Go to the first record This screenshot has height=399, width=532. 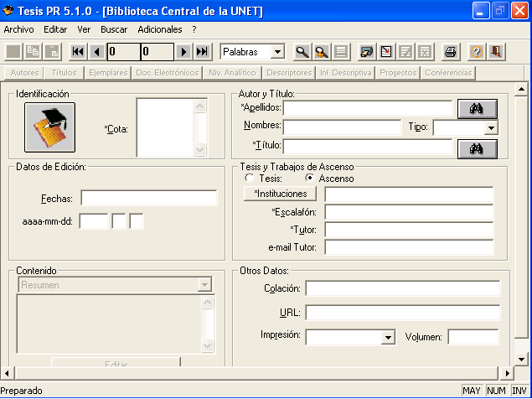(x=78, y=52)
